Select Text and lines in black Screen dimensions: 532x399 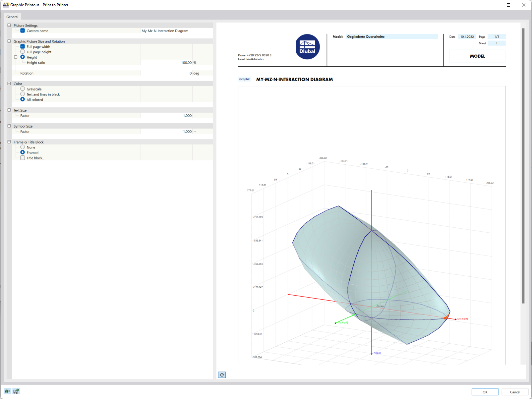pyautogui.click(x=22, y=94)
